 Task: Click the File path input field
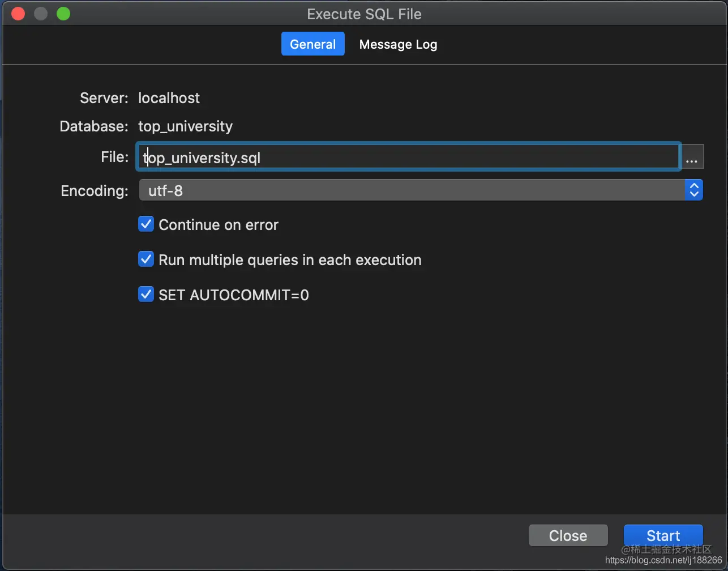tap(408, 156)
